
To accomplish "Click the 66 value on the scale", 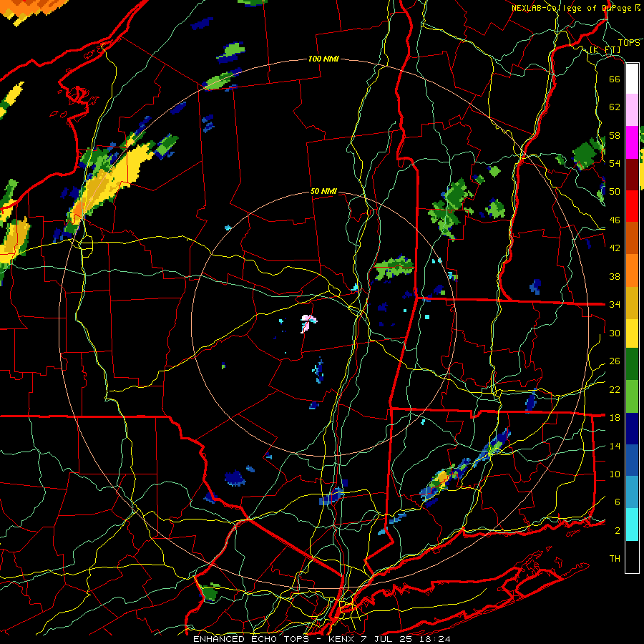I will (615, 79).
